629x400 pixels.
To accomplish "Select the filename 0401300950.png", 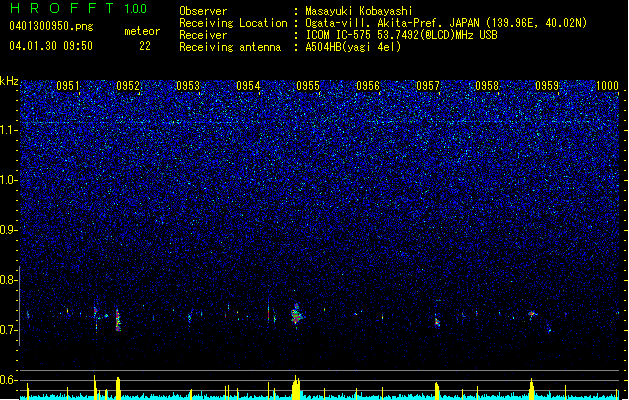I will (x=51, y=26).
